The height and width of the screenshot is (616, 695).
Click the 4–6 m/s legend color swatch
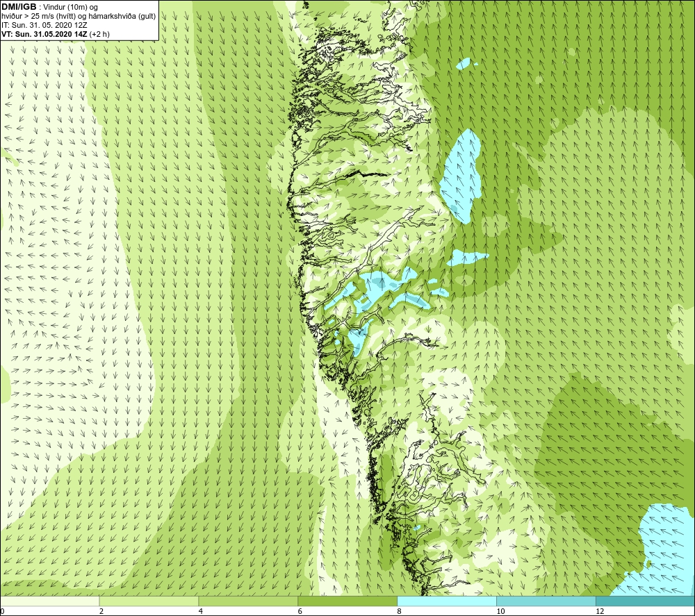(x=248, y=601)
